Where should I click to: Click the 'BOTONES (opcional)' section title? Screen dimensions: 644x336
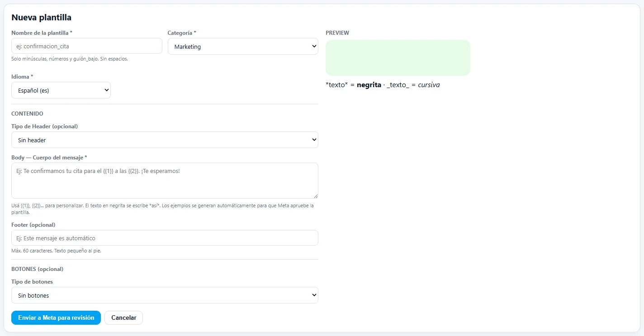pos(38,269)
